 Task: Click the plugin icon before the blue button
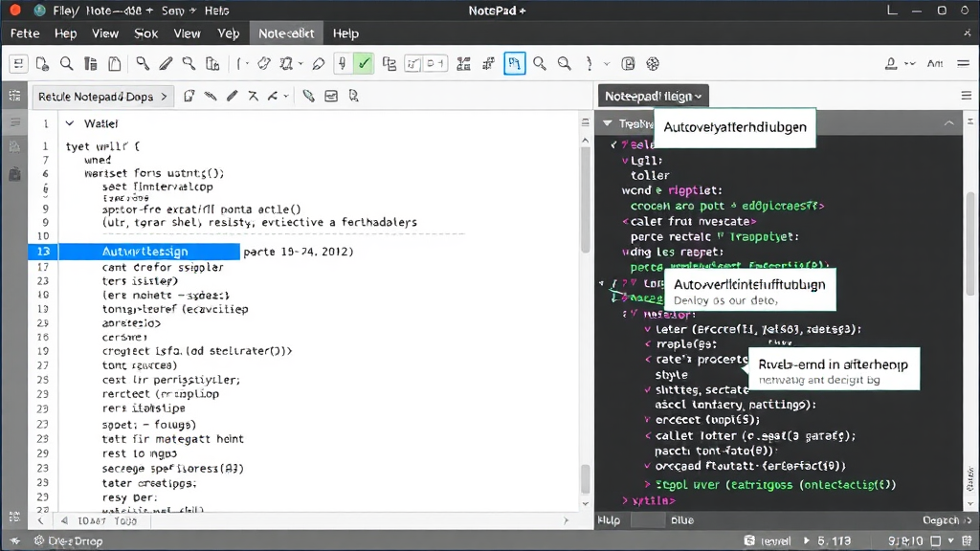pos(488,64)
